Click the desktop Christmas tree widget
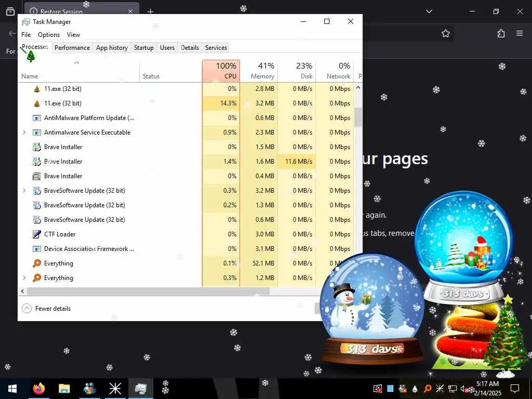This screenshot has height=399, width=532. [506, 336]
